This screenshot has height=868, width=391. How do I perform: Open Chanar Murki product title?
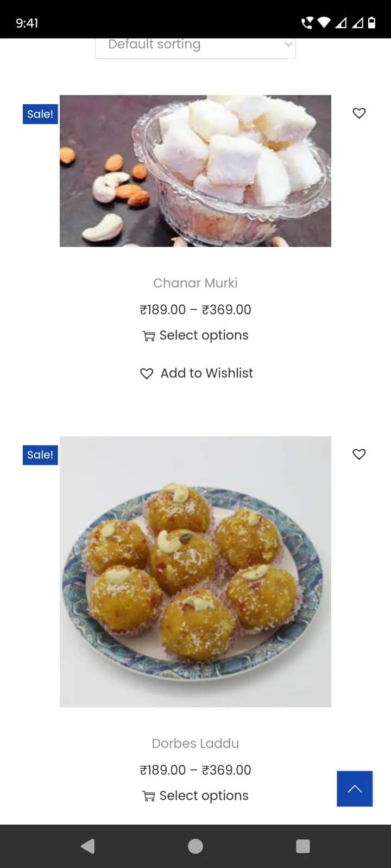click(195, 283)
